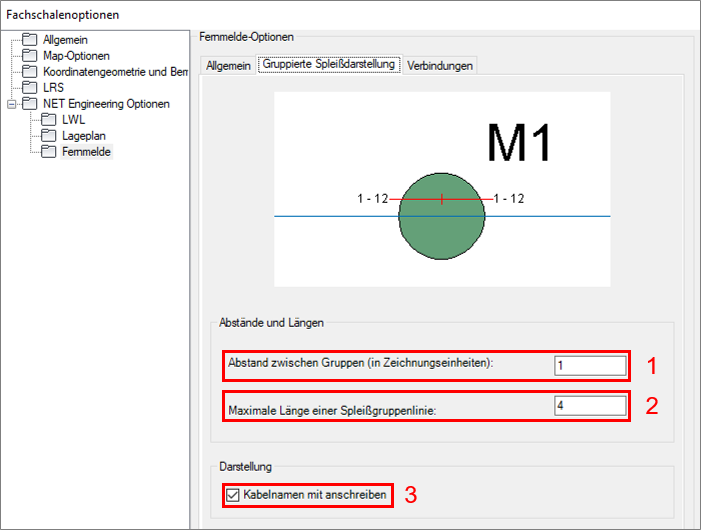701x530 pixels.
Task: Click the NET Engineering Optionen folder icon
Action: (x=30, y=104)
